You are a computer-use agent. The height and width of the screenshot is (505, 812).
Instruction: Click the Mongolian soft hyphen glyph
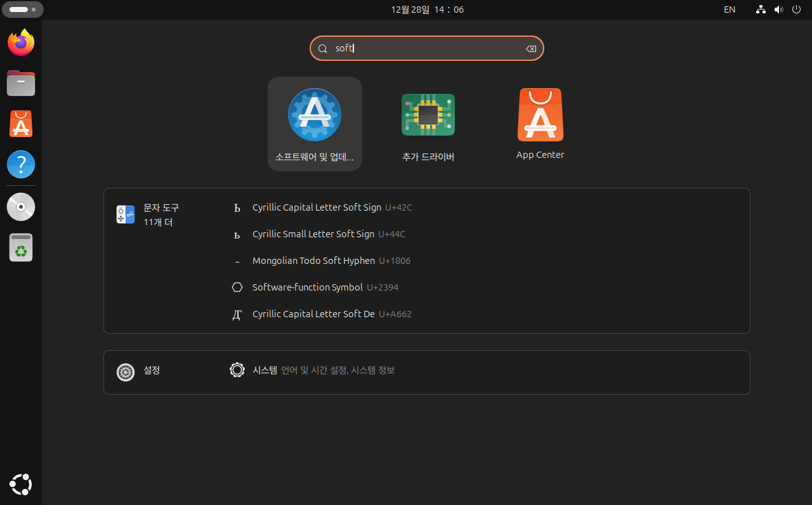(237, 261)
